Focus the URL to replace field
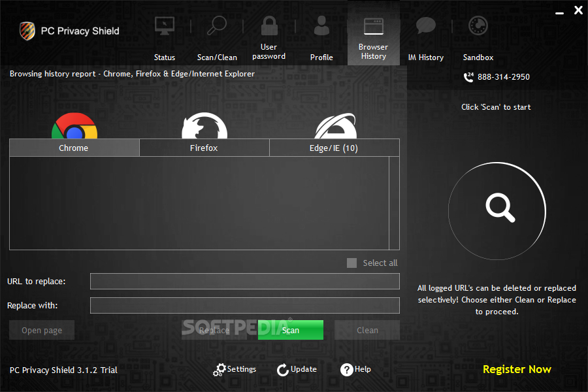This screenshot has height=392, width=588. coord(245,282)
